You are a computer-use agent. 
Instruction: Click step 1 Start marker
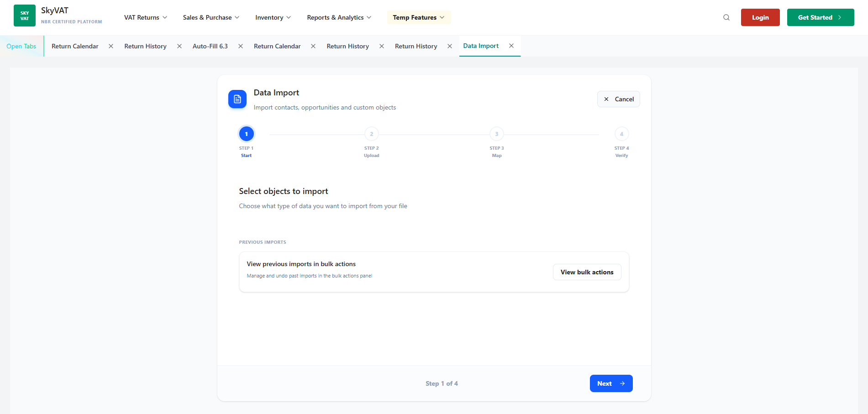(247, 134)
